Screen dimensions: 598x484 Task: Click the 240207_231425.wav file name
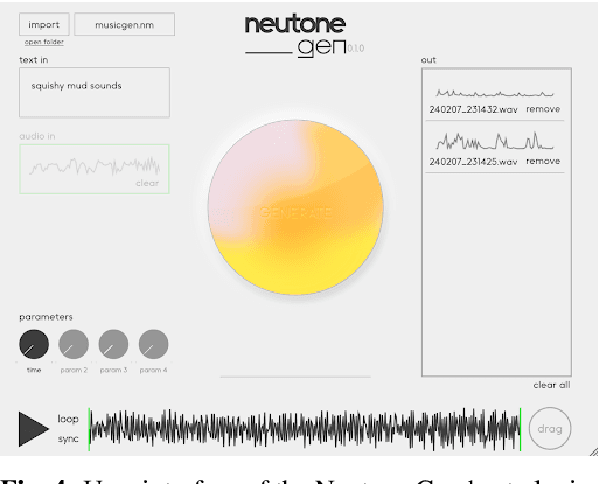(473, 161)
